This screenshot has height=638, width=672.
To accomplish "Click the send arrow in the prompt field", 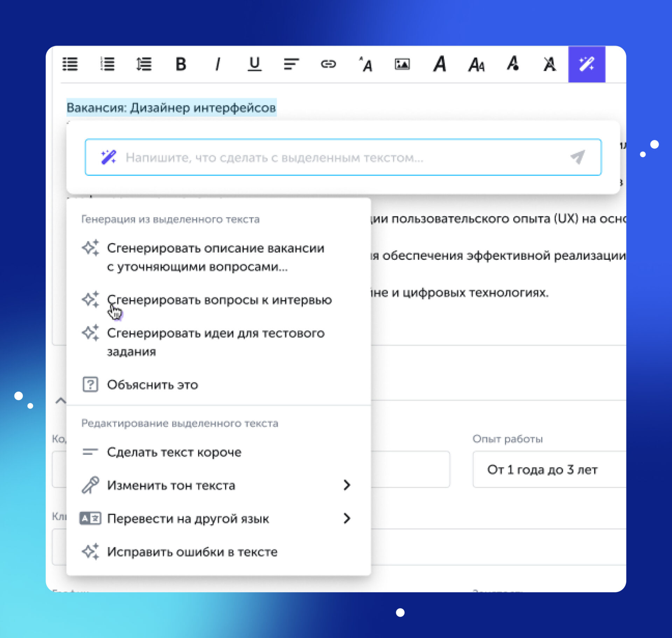I will click(x=577, y=157).
